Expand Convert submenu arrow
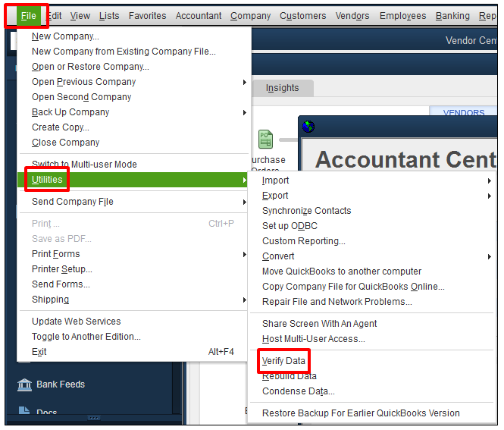504x430 pixels. pyautogui.click(x=489, y=256)
